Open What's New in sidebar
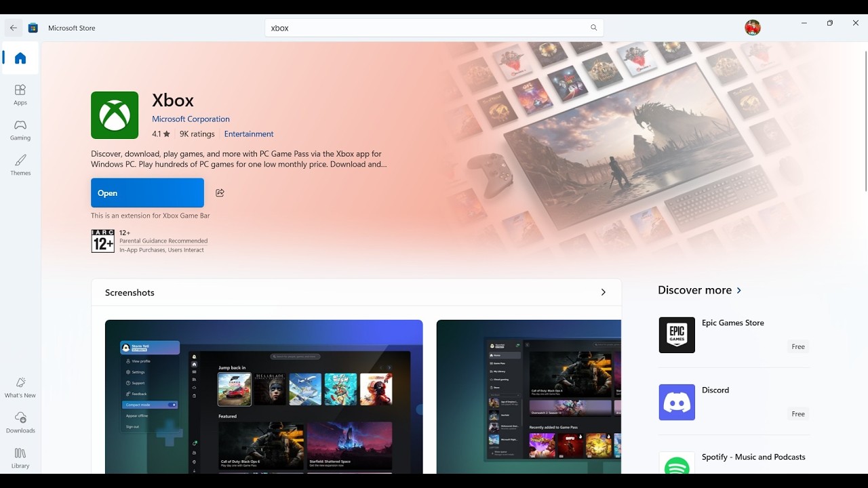Image resolution: width=868 pixels, height=488 pixels. point(20,387)
